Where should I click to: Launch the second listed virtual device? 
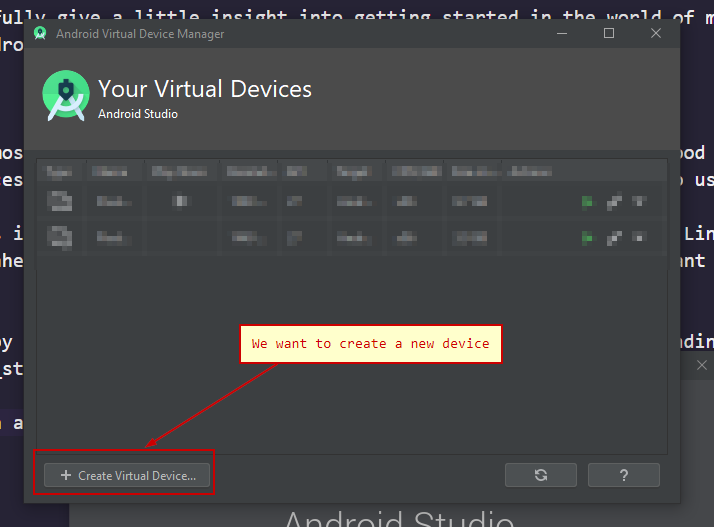587,237
